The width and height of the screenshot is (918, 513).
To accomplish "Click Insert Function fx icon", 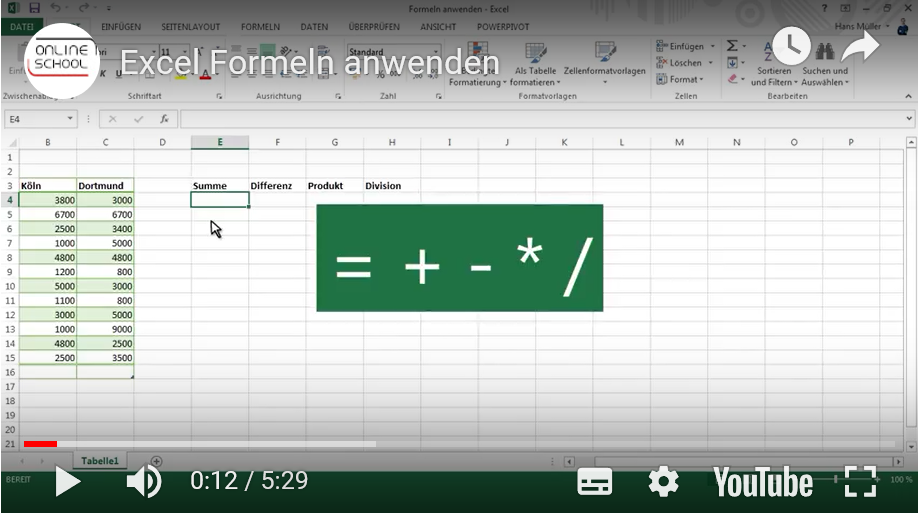I will 165,119.
